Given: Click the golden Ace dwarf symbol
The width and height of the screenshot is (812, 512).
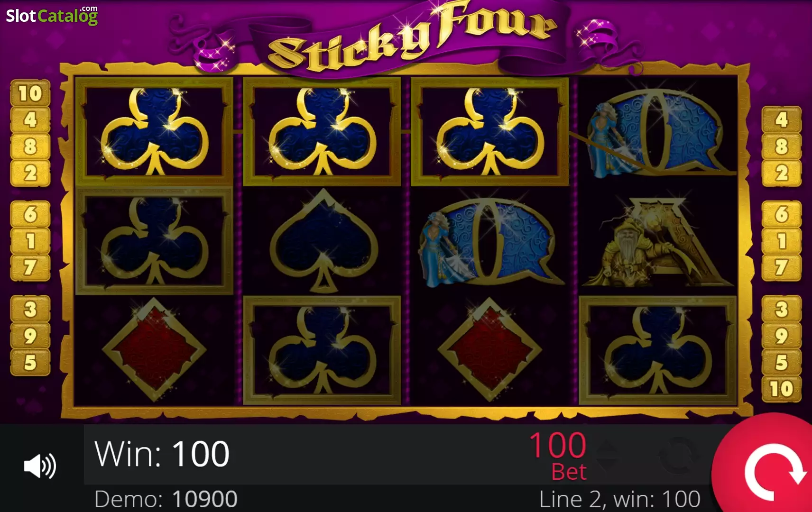Looking at the screenshot, I should [x=658, y=241].
